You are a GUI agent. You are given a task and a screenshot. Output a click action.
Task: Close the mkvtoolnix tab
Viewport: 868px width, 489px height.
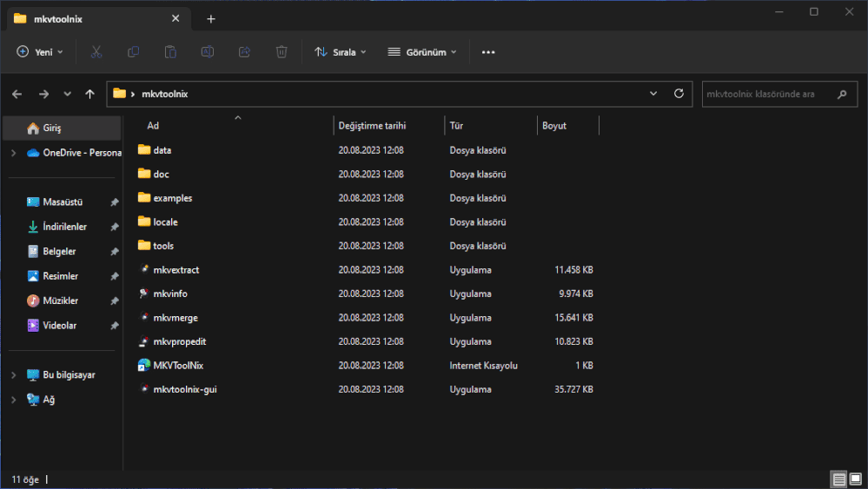(x=176, y=18)
